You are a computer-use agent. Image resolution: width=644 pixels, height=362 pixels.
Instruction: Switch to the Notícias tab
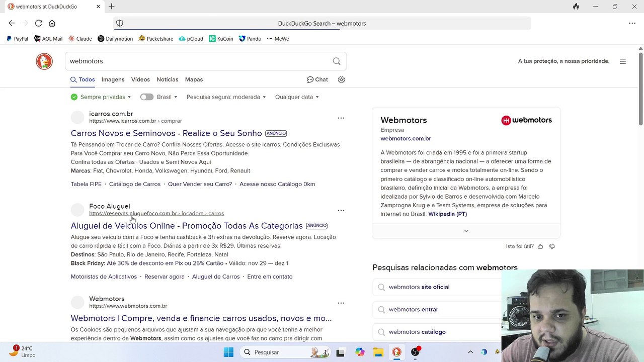point(168,79)
